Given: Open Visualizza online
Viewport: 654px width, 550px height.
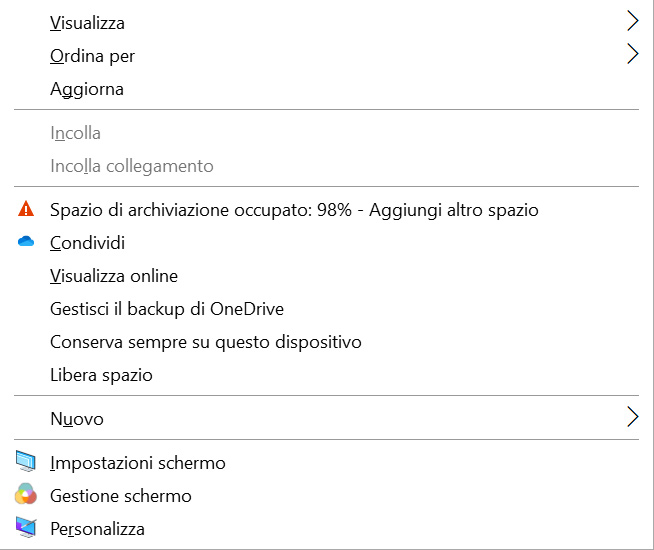Looking at the screenshot, I should pyautogui.click(x=113, y=276).
